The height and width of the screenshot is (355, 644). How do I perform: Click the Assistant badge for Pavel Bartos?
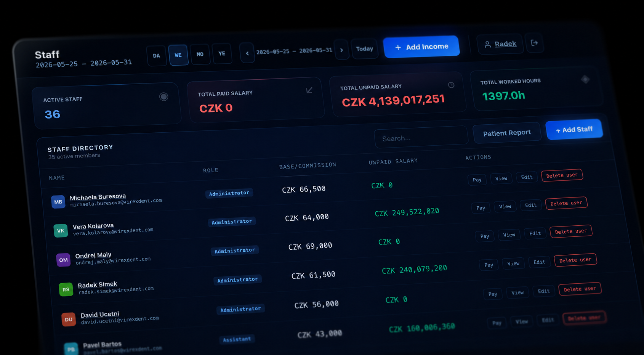tap(237, 339)
